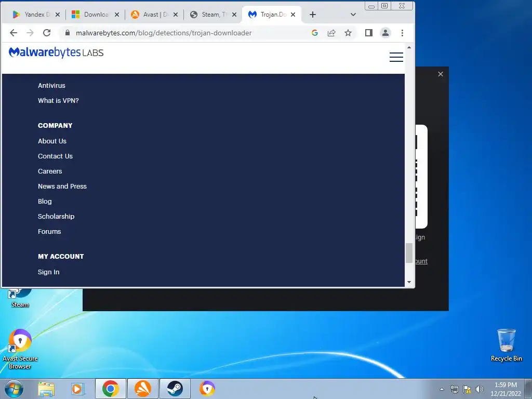Close the Avast tab

click(176, 15)
